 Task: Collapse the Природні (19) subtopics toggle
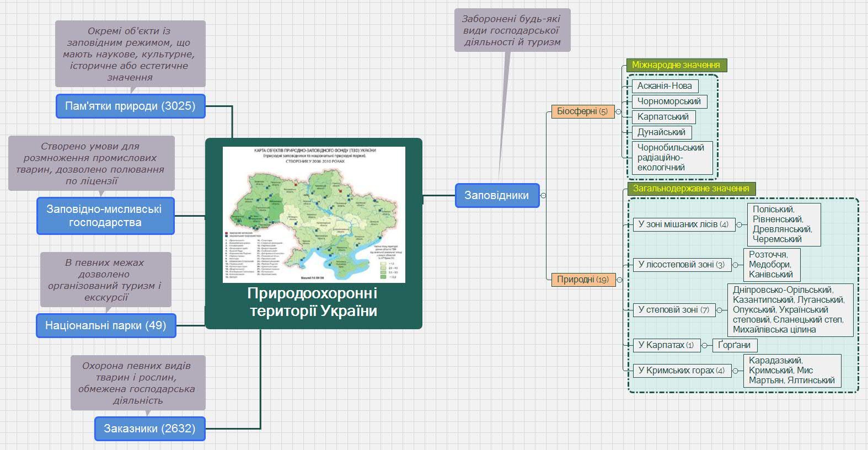click(619, 280)
